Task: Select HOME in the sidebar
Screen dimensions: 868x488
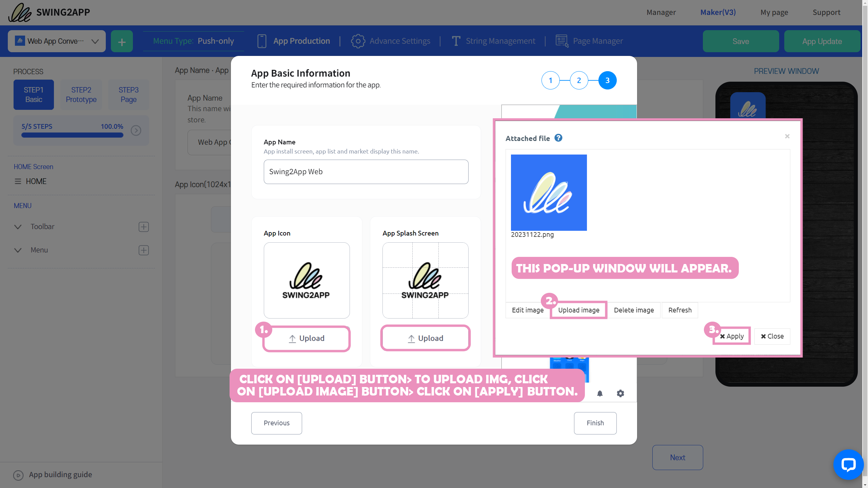Action: [x=36, y=181]
